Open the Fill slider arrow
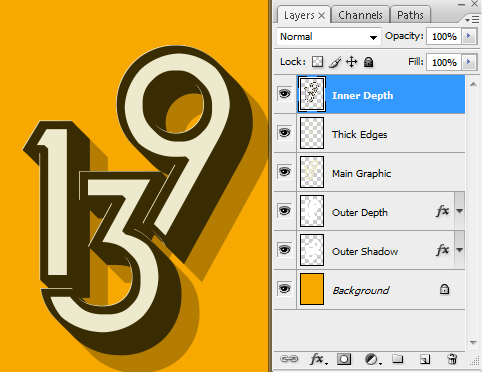The height and width of the screenshot is (372, 482). point(469,62)
